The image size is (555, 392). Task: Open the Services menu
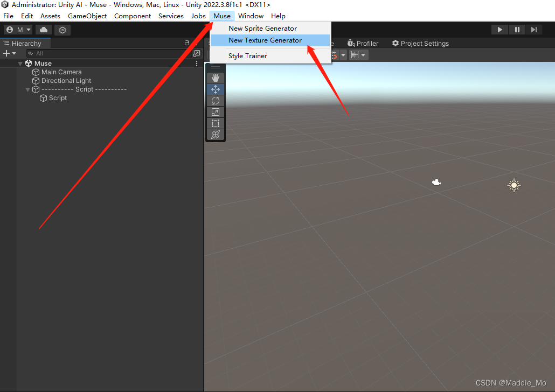[171, 16]
